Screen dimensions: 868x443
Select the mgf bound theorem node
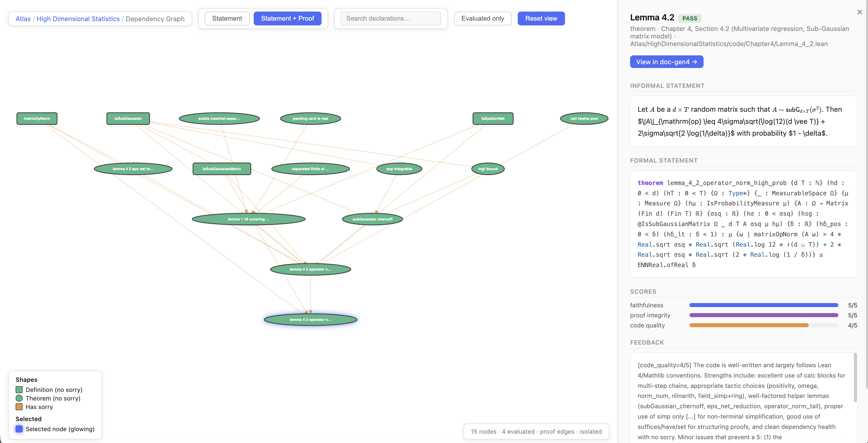pyautogui.click(x=488, y=169)
